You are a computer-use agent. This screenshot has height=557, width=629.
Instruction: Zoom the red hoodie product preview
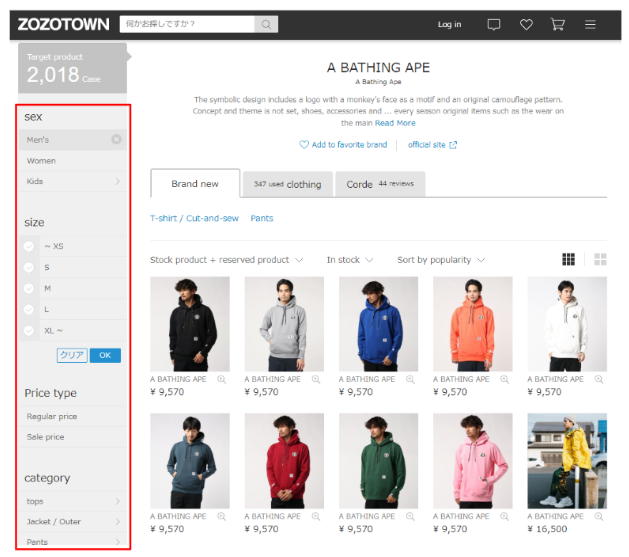coord(316,516)
